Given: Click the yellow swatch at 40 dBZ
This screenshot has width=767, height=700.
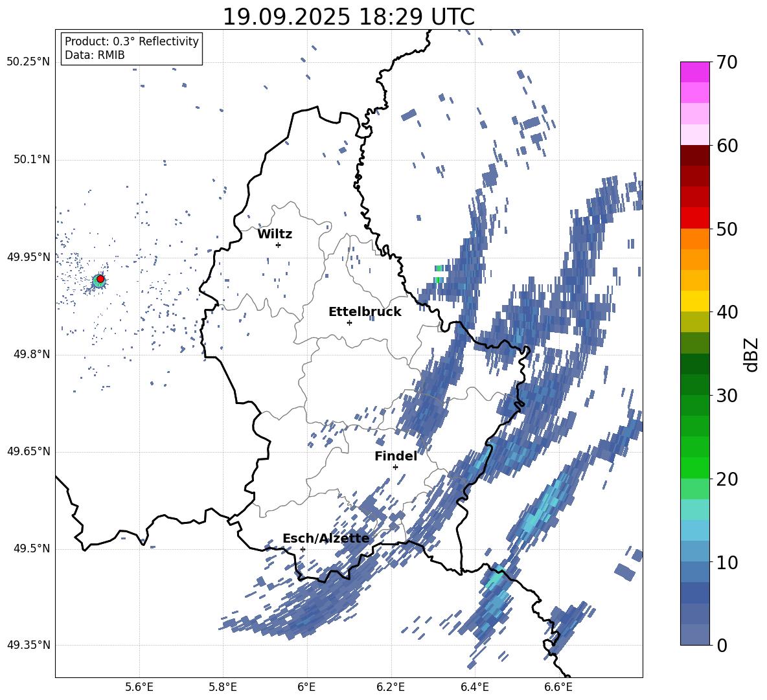Looking at the screenshot, I should tap(694, 301).
